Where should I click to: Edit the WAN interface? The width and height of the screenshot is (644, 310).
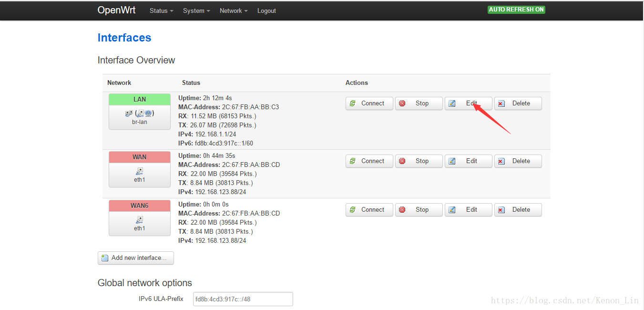(469, 161)
